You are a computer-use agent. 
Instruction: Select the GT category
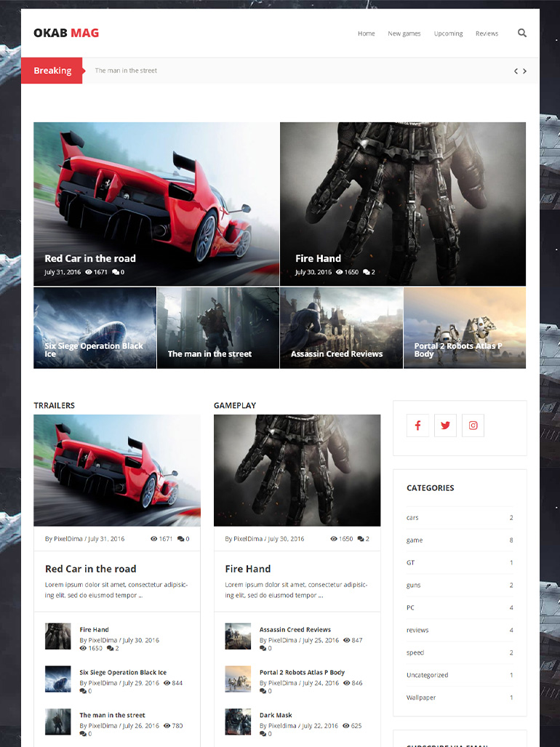point(410,563)
